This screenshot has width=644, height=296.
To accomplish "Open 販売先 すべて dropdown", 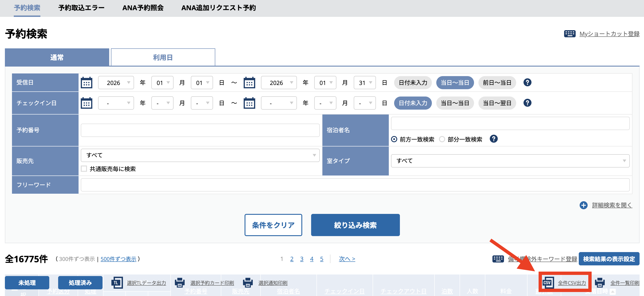I will pos(200,155).
